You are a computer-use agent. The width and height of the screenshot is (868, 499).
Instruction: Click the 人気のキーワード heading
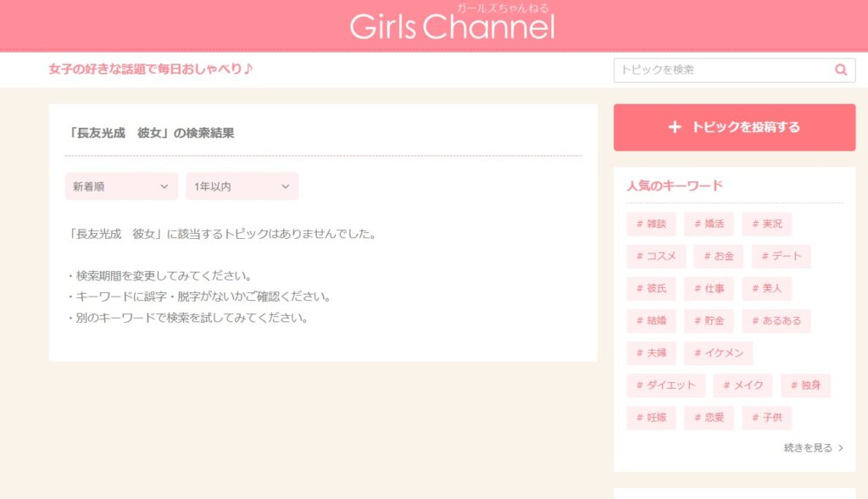pos(675,186)
